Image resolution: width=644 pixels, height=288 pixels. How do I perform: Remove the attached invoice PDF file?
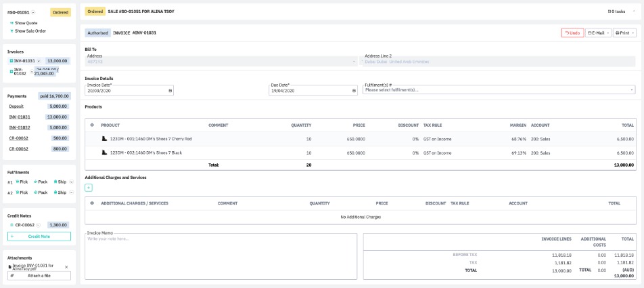[66, 267]
